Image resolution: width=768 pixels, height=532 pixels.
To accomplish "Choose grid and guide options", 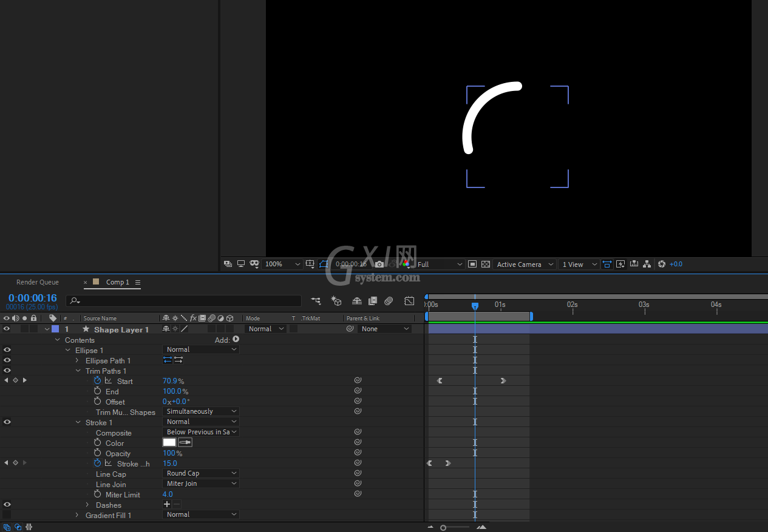I will point(310,264).
